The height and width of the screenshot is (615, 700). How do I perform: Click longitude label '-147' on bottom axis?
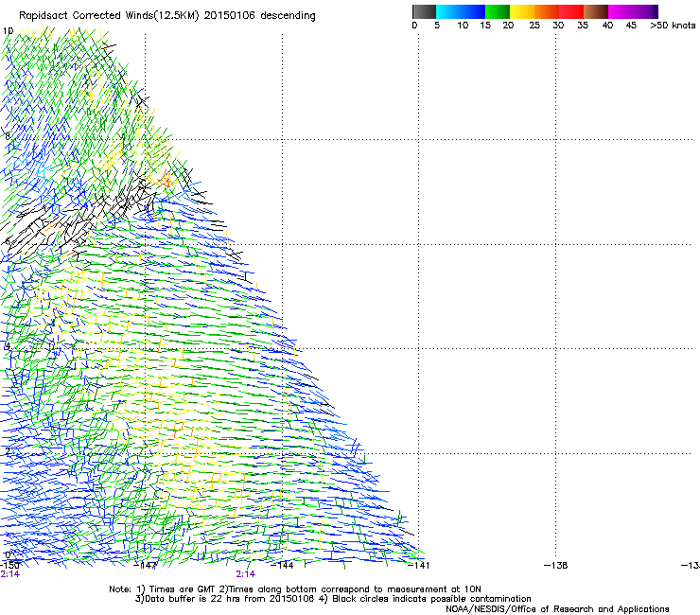point(145,566)
